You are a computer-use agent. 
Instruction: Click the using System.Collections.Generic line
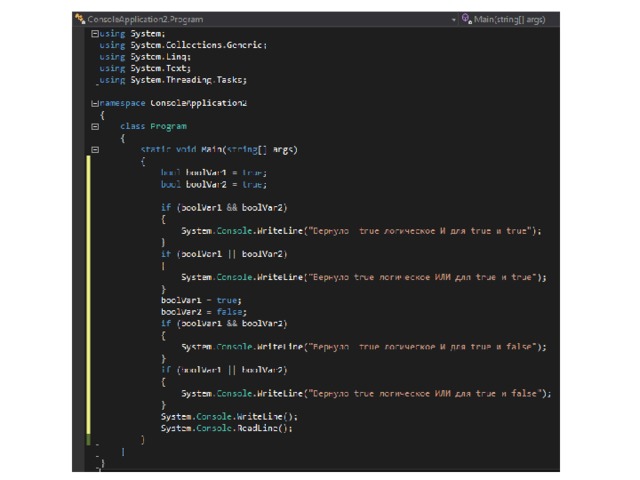pos(183,45)
